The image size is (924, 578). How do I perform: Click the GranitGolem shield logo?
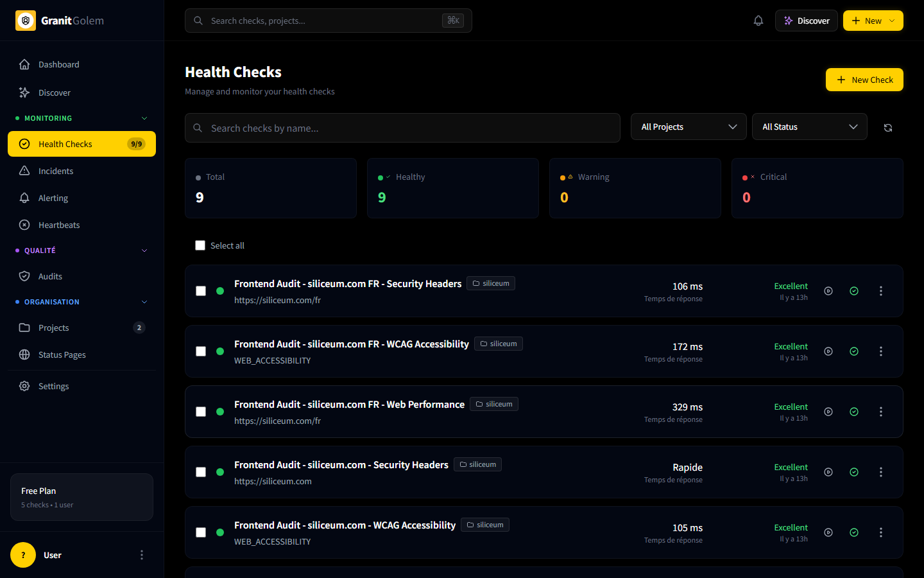(26, 21)
